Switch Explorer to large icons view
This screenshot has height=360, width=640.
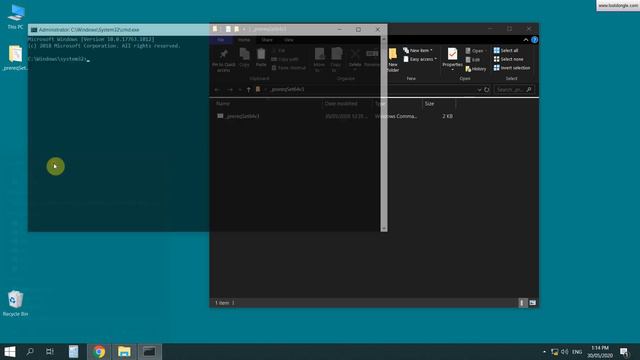[x=532, y=303]
